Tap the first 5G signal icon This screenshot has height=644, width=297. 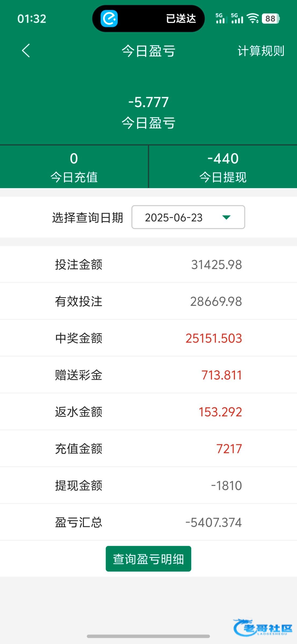coord(220,19)
